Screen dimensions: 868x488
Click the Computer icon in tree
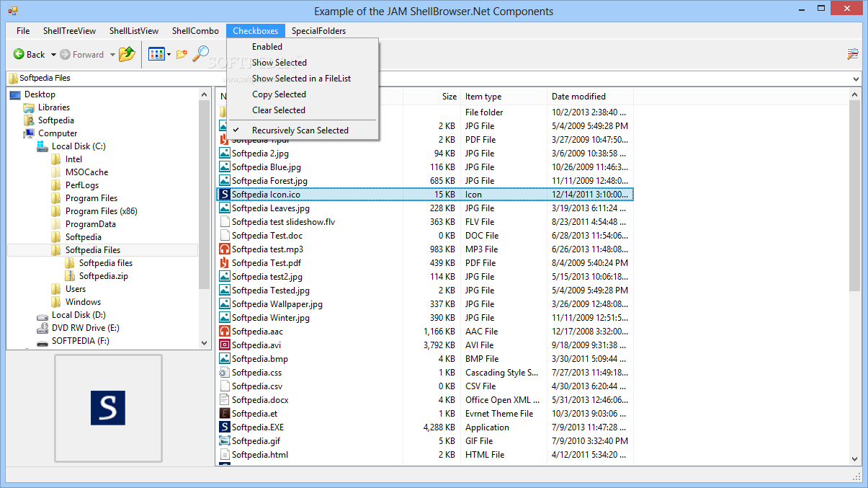pyautogui.click(x=29, y=133)
